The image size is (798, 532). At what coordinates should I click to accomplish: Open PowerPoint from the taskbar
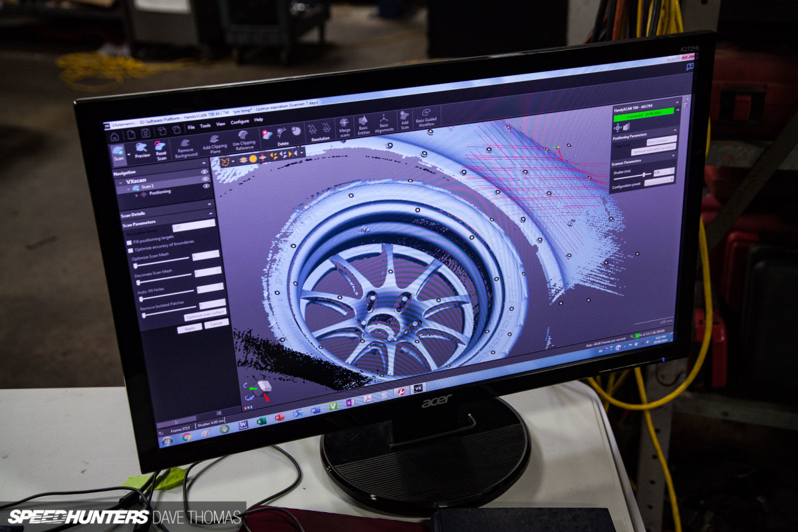(280, 418)
